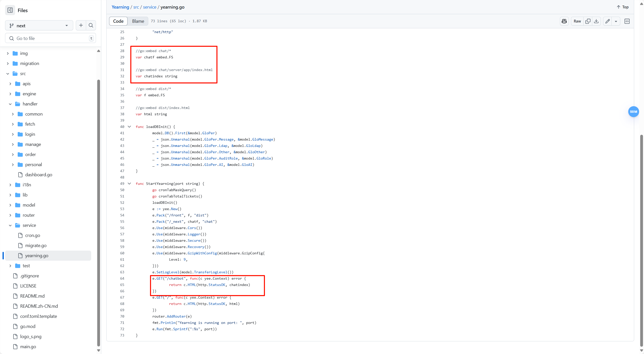Expand the test folder
The height and width of the screenshot is (354, 644).
[x=10, y=266]
